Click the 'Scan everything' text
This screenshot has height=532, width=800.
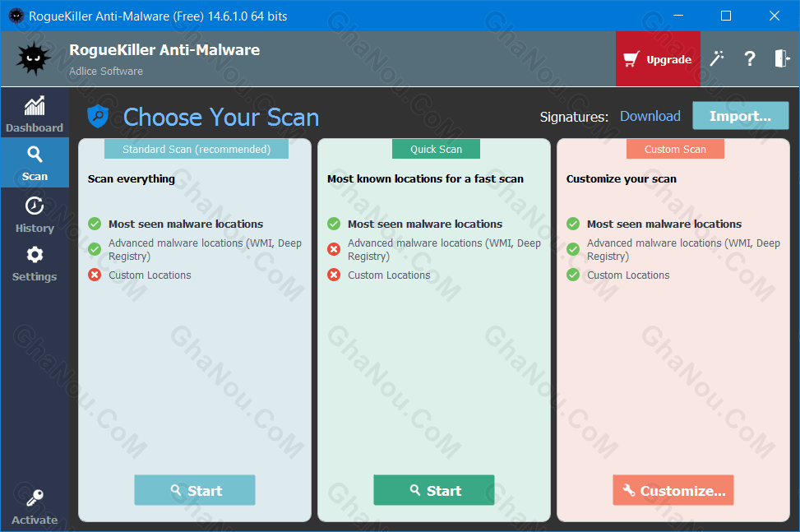[131, 179]
